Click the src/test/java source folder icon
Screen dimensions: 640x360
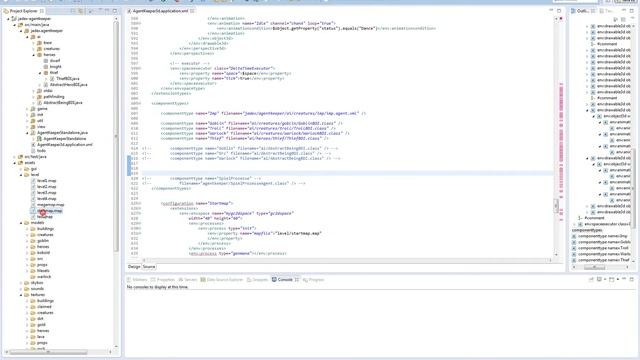point(20,157)
